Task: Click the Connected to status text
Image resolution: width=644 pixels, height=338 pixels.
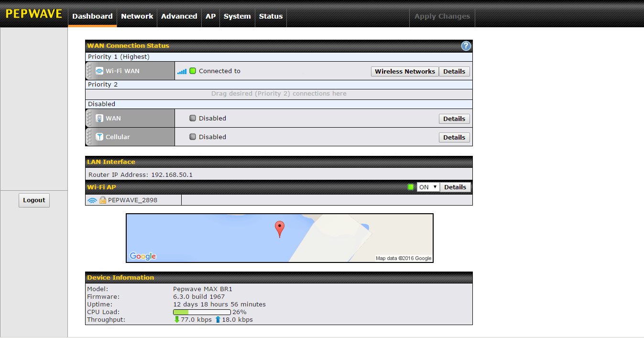Action: (x=219, y=71)
